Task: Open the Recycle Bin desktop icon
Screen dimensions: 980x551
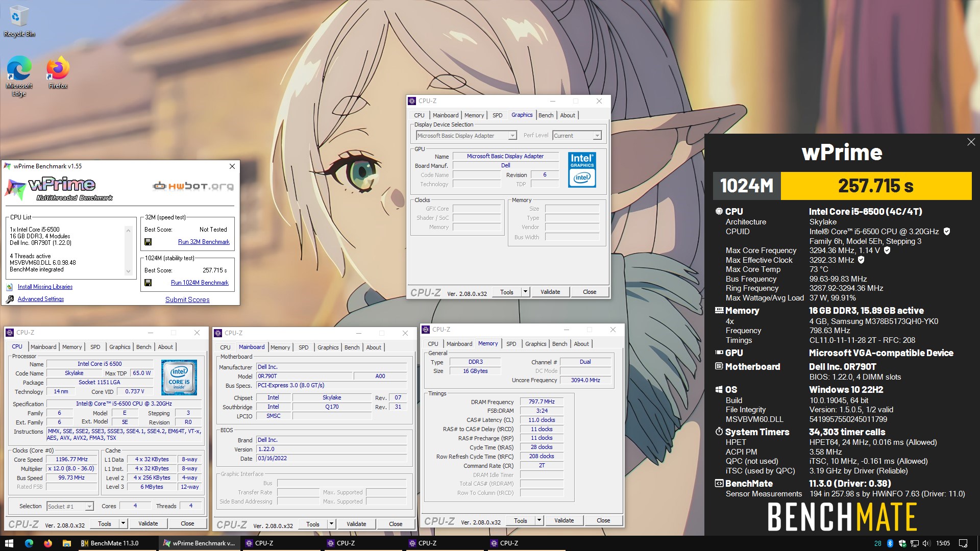Action: 19,21
